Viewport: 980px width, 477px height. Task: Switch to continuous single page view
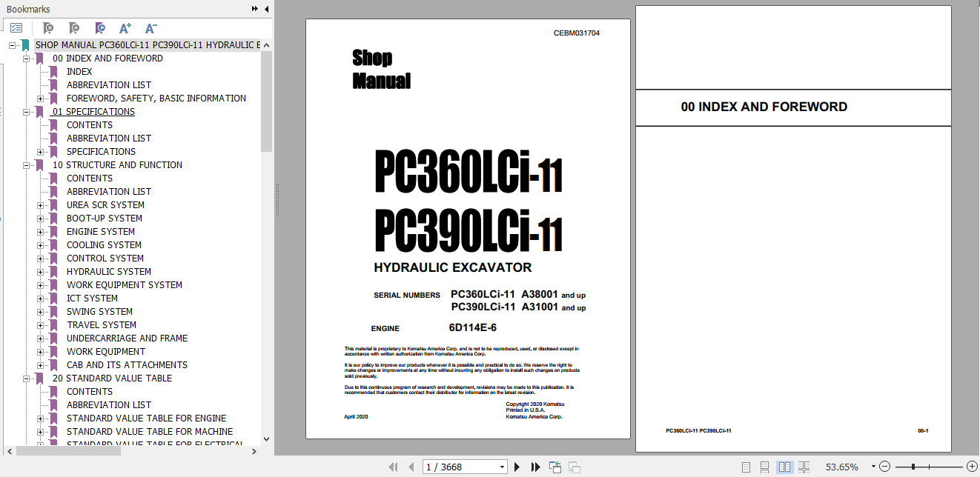pos(766,467)
